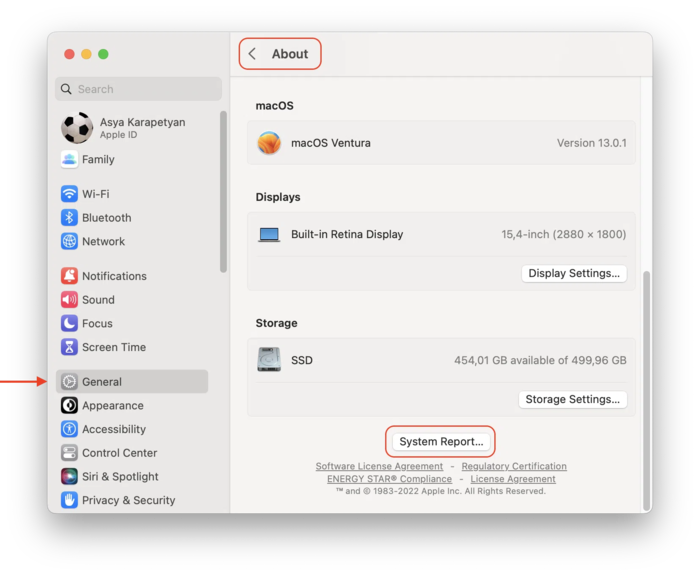Open Control Center settings
This screenshot has height=576, width=700.
[x=119, y=453]
